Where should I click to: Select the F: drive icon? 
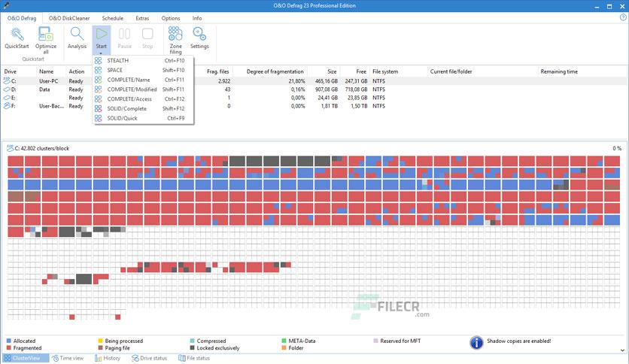coord(7,106)
